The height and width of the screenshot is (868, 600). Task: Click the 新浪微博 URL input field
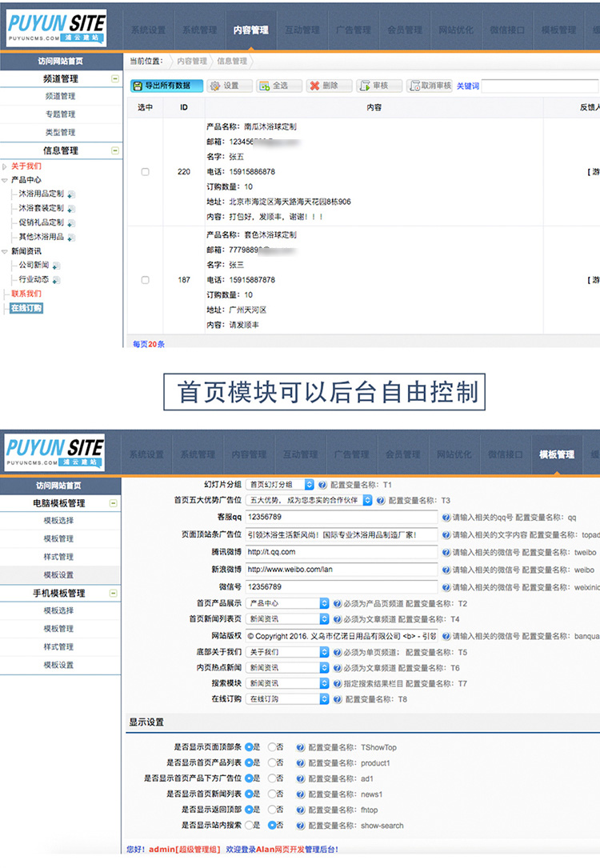pos(342,570)
